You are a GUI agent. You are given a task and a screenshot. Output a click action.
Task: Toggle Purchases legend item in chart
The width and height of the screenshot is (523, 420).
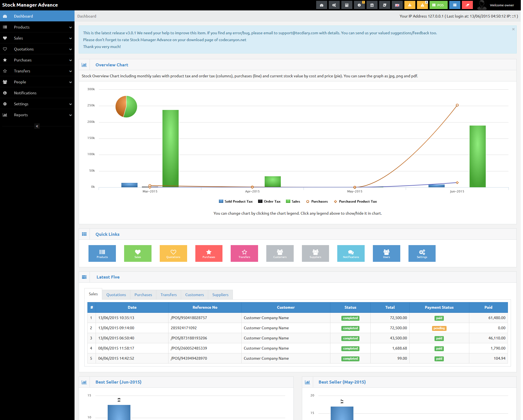point(317,201)
